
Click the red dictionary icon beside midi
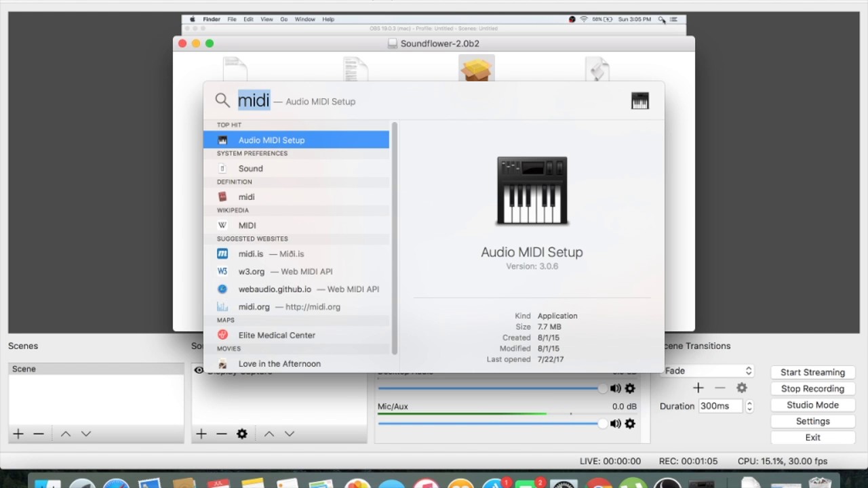point(222,197)
